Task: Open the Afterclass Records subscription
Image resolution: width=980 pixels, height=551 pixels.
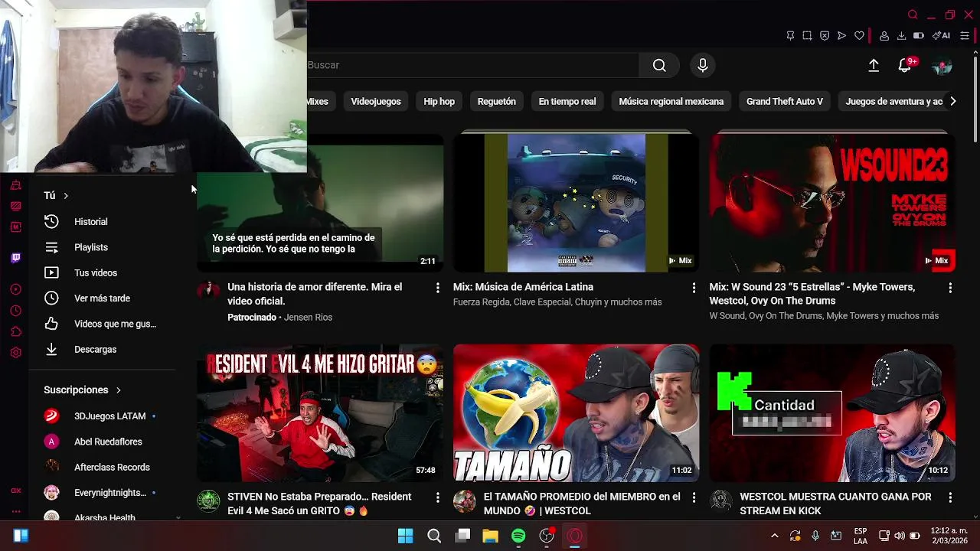Action: click(102, 467)
